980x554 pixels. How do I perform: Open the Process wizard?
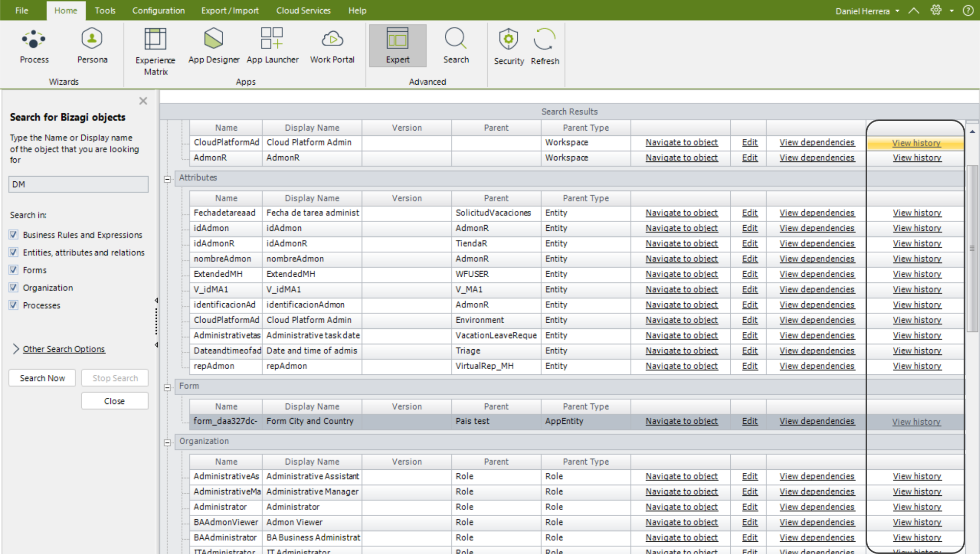coord(34,46)
